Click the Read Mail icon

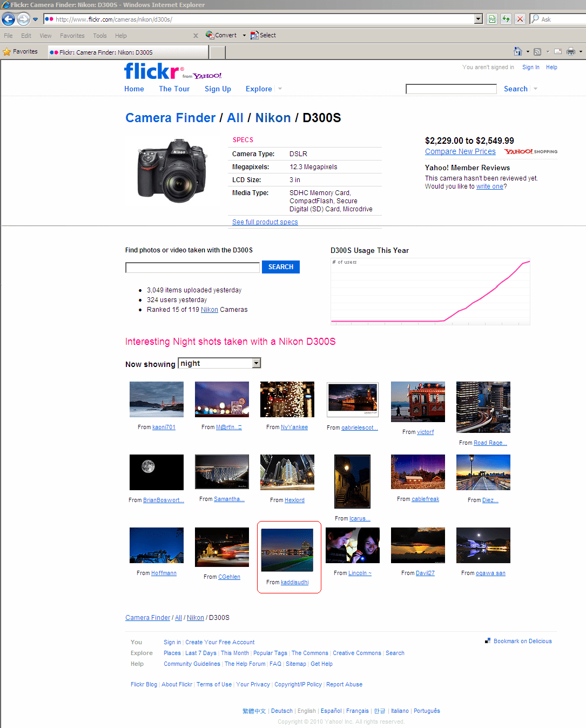(558, 51)
